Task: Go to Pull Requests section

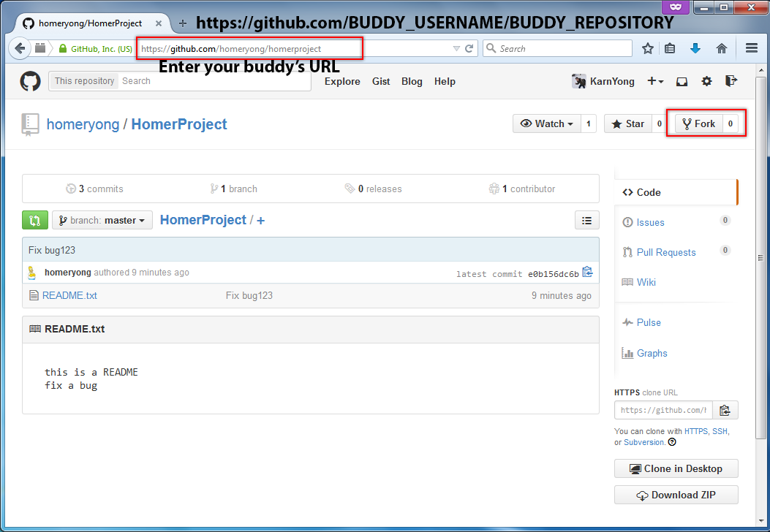Action: click(x=665, y=252)
